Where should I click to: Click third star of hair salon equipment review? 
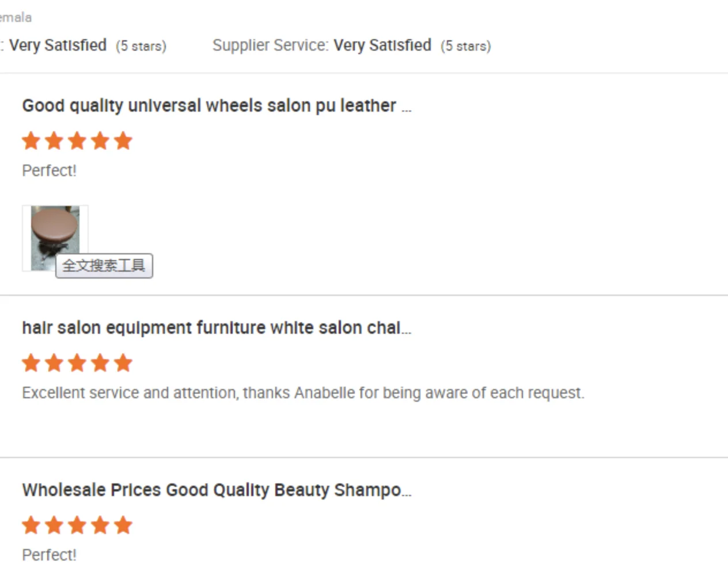(77, 363)
